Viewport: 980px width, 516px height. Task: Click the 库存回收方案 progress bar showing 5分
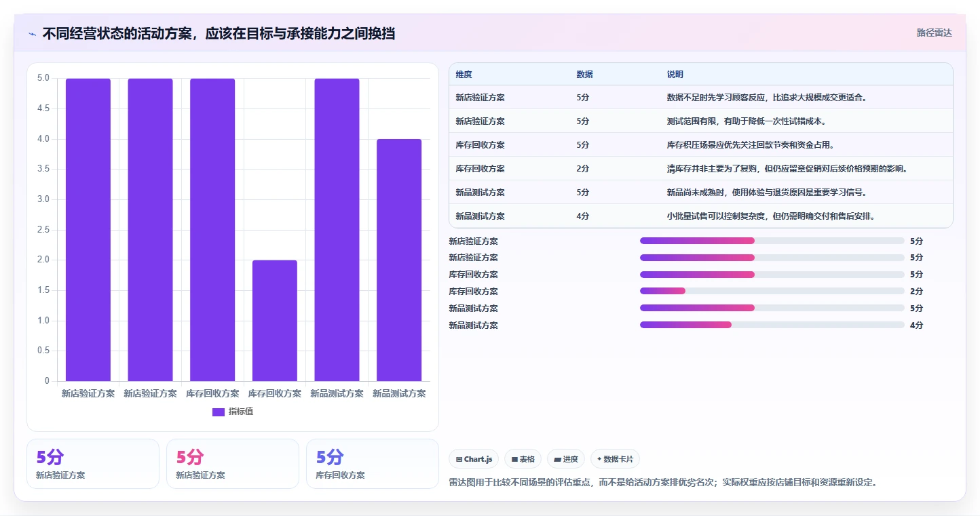[772, 275]
